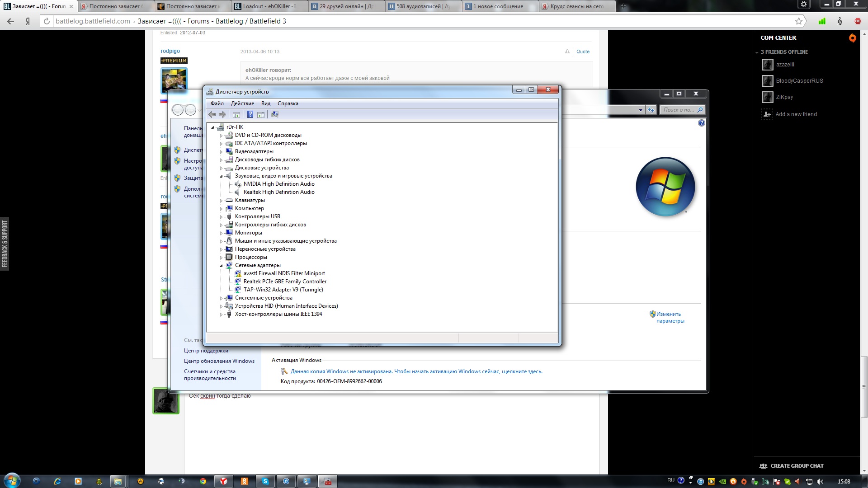
Task: Click the Origin icon in Com Center
Action: point(852,38)
